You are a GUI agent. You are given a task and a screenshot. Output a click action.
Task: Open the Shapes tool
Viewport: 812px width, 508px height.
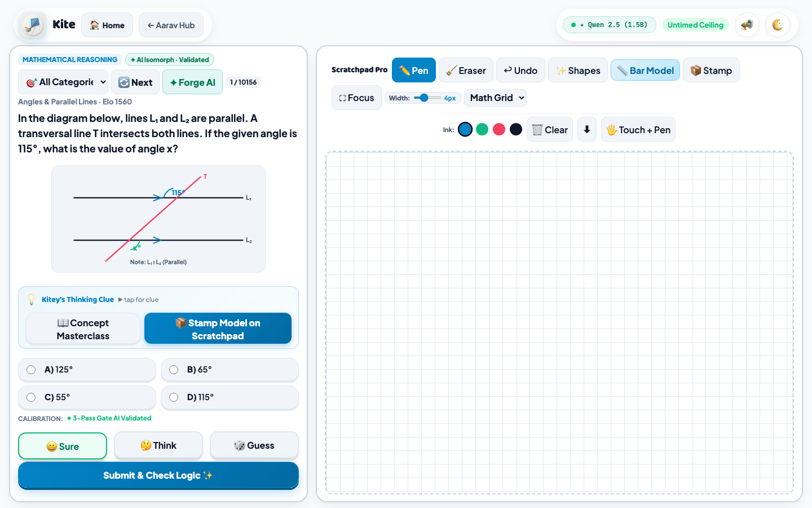point(578,71)
